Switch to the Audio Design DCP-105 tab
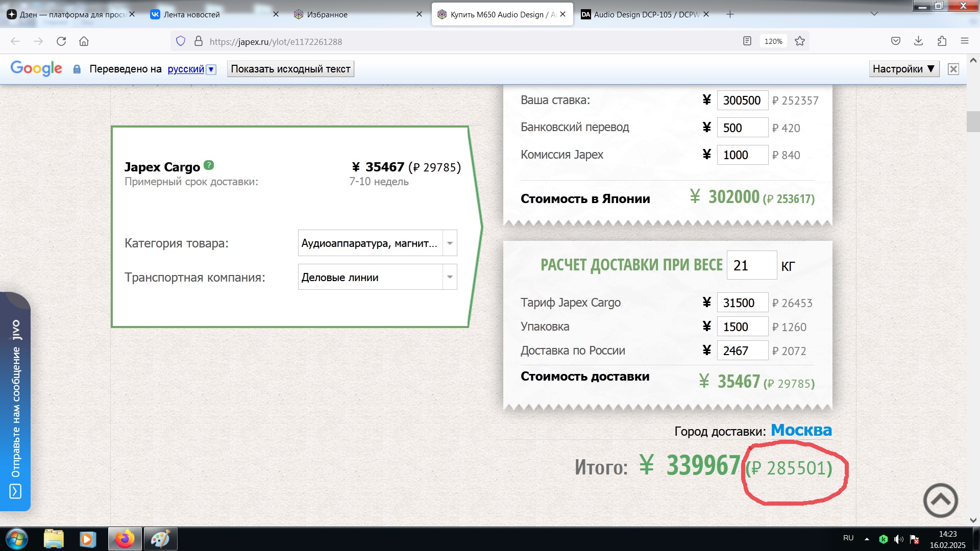Image resolution: width=980 pixels, height=551 pixels. (646, 14)
